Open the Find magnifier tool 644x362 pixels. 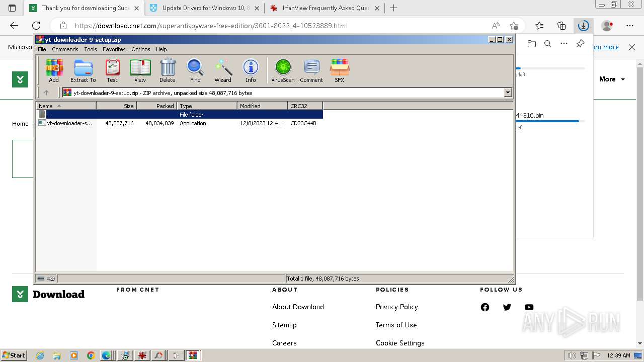coord(195,70)
